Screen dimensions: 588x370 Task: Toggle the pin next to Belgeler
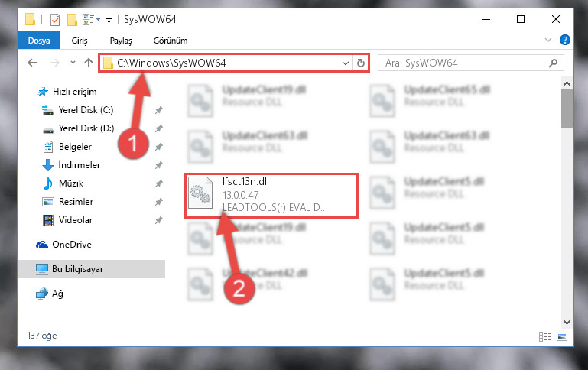[x=158, y=147]
